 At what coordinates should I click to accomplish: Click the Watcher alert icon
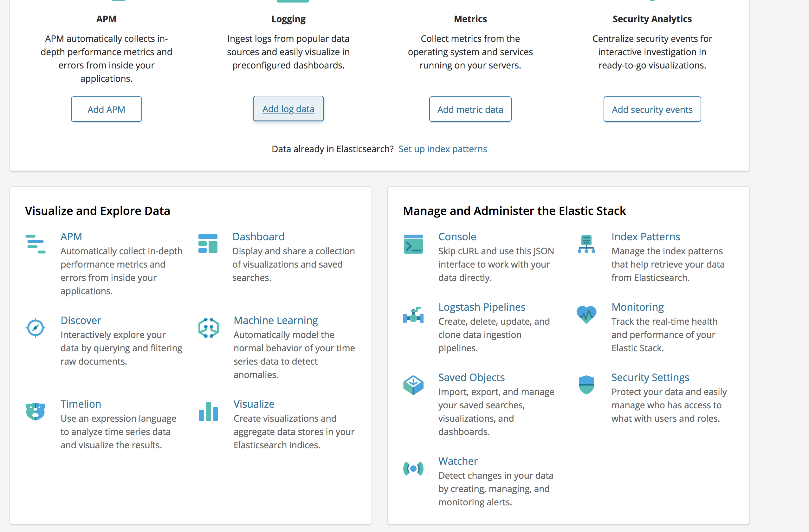coord(413,468)
